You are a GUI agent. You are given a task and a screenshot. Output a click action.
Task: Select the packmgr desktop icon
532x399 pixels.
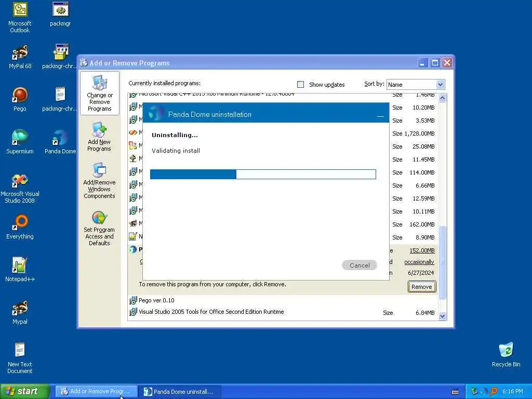coord(60,14)
